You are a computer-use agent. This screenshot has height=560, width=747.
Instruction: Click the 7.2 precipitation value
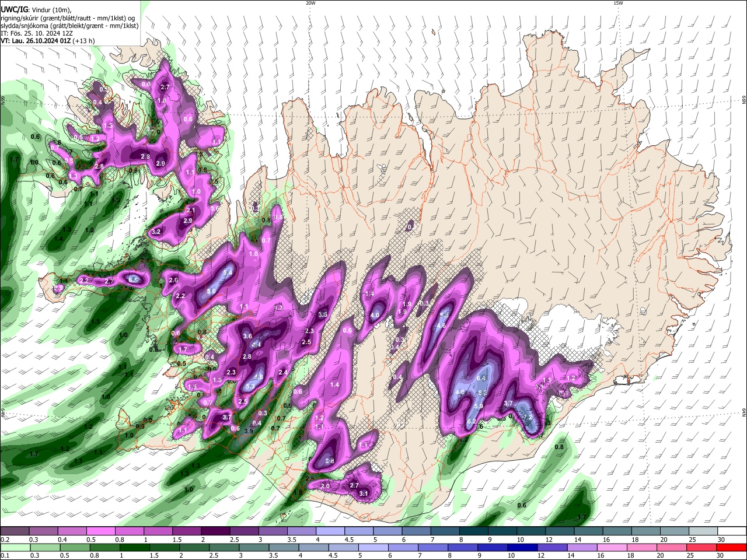528,418
